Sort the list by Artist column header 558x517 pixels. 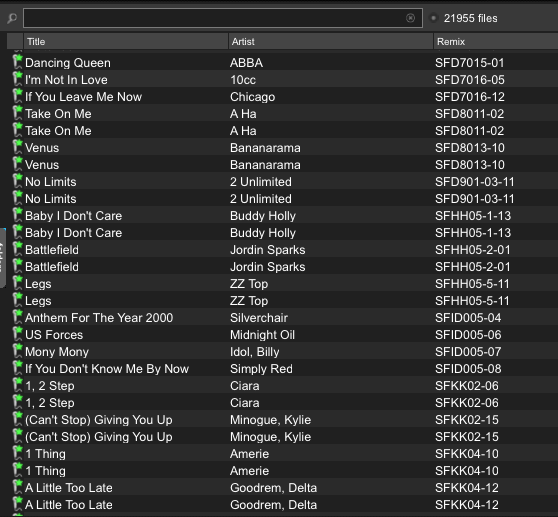pos(331,42)
